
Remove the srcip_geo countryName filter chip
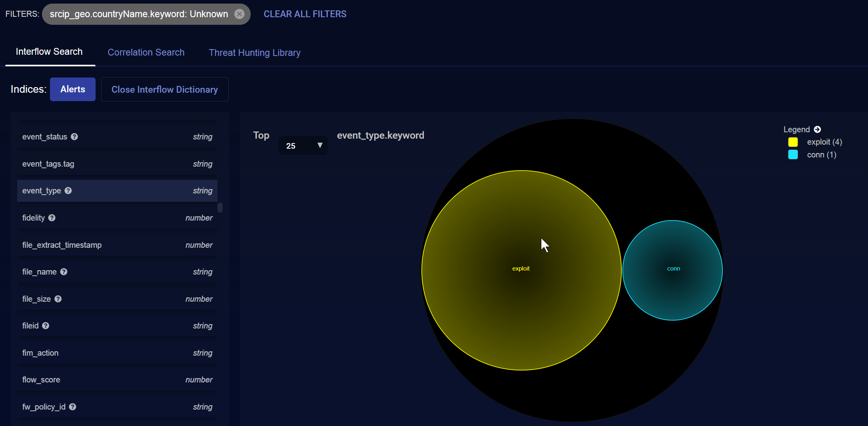point(239,14)
